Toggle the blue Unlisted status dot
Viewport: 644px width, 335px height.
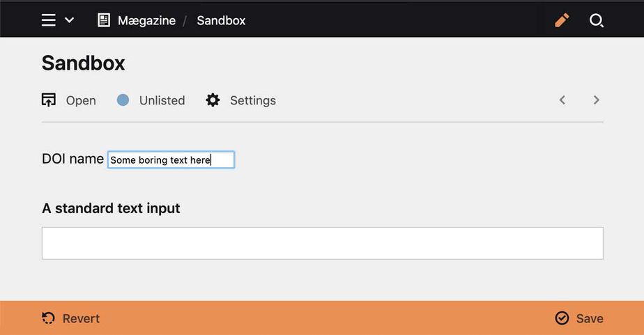[x=123, y=100]
